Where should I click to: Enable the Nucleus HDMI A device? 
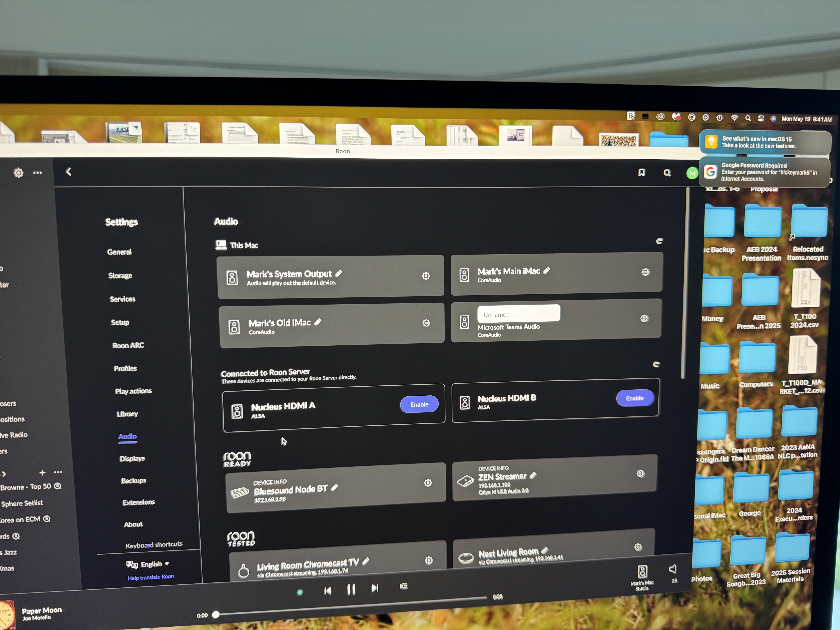click(x=419, y=404)
